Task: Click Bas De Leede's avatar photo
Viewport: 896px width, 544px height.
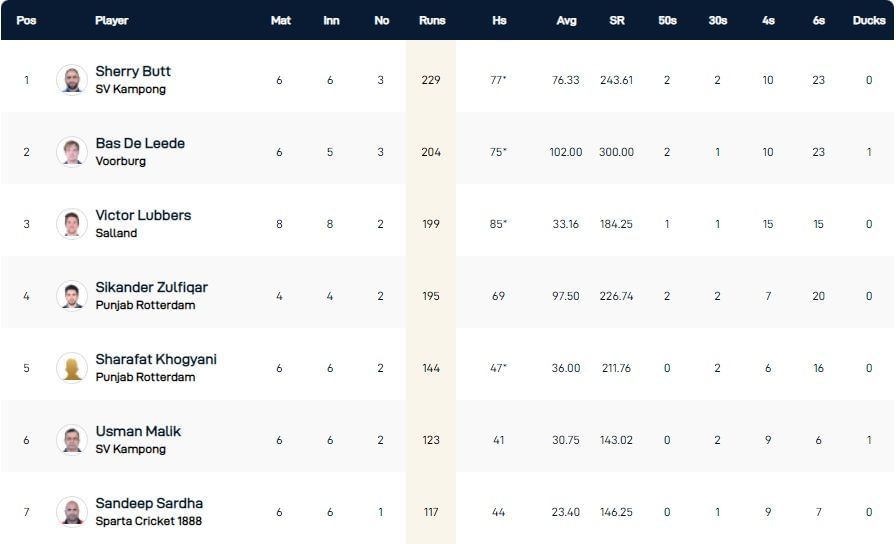Action: pyautogui.click(x=71, y=152)
